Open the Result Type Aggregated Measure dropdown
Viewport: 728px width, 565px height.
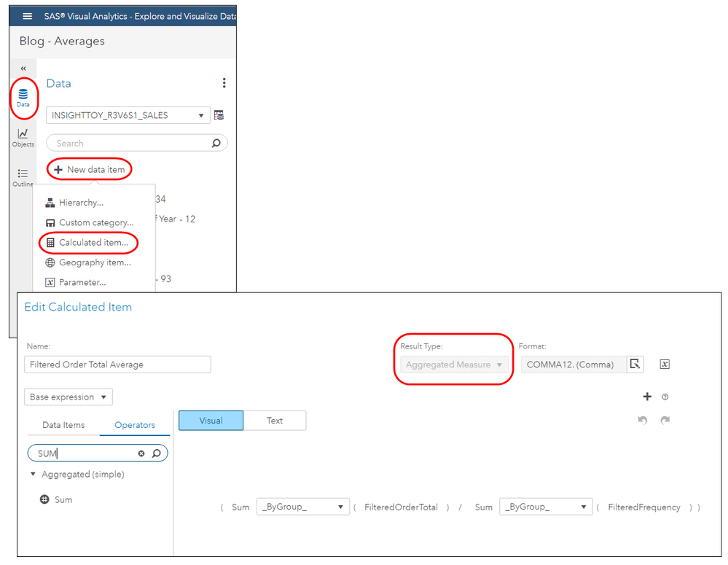point(454,365)
